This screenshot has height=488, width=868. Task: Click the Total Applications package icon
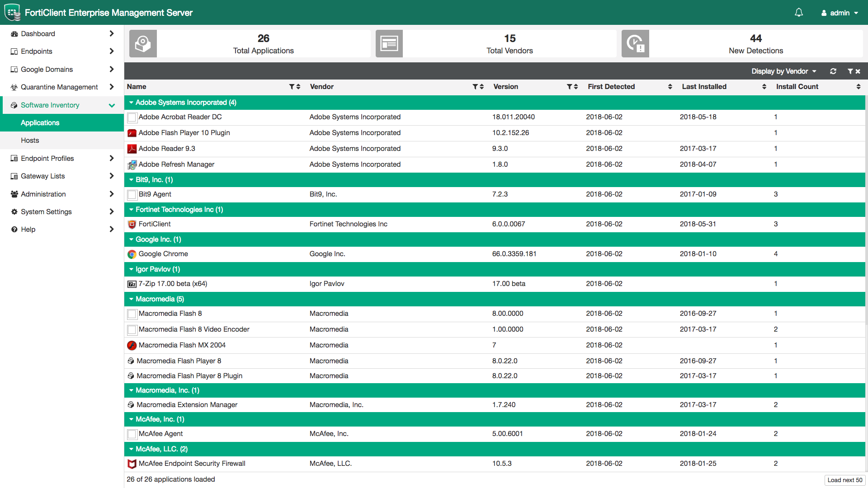(143, 43)
